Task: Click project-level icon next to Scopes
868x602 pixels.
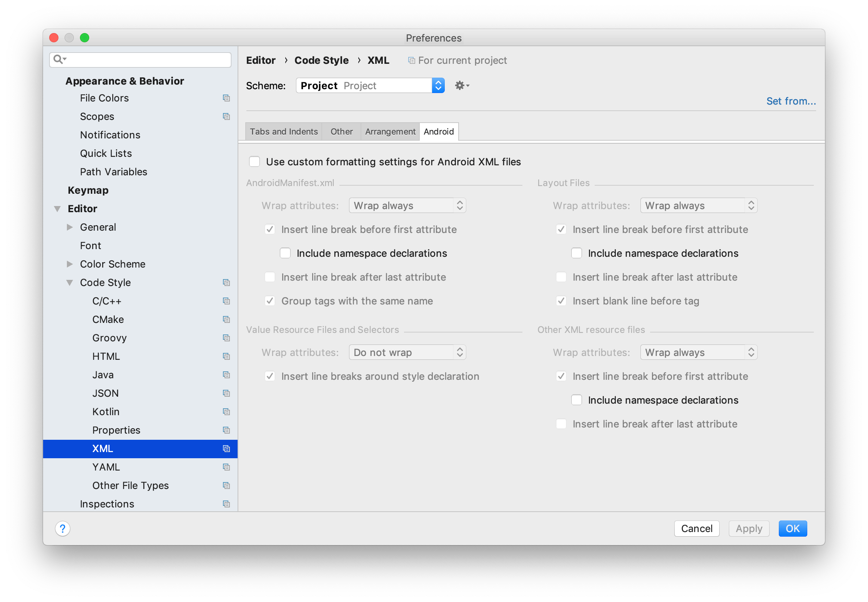Action: [226, 116]
